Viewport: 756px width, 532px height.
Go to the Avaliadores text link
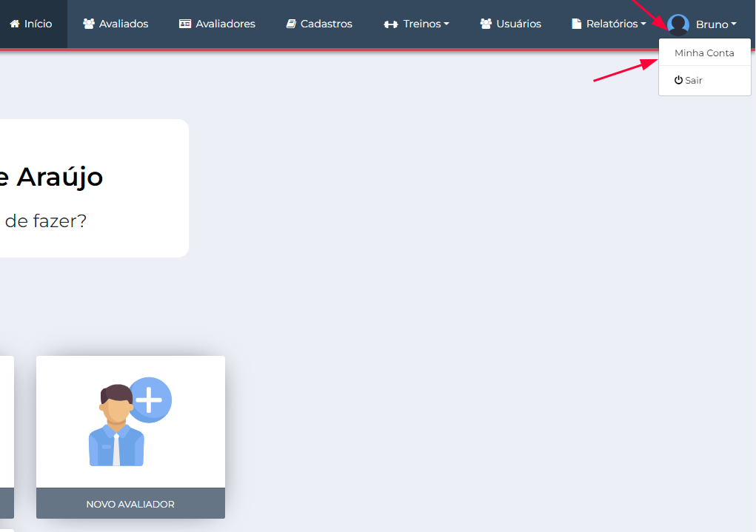pyautogui.click(x=225, y=24)
